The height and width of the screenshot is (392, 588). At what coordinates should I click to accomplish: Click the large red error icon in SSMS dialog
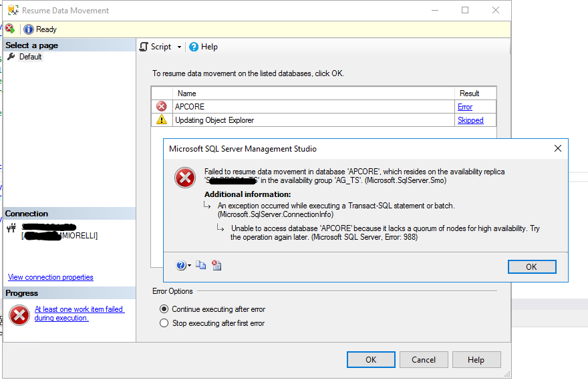point(185,178)
